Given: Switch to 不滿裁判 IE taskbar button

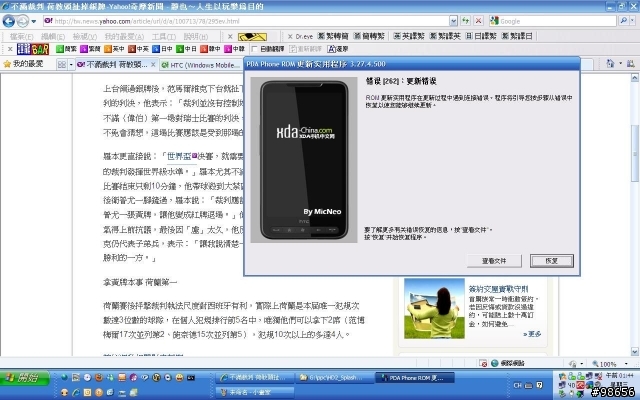Looking at the screenshot, I should pyautogui.click(x=255, y=378).
